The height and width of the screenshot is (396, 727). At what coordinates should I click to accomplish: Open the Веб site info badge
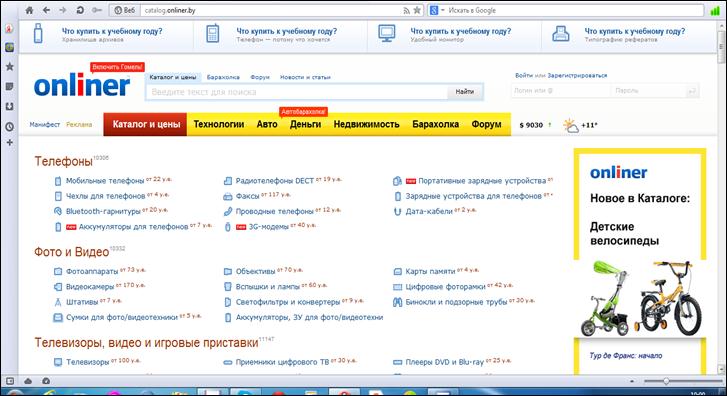(x=124, y=10)
